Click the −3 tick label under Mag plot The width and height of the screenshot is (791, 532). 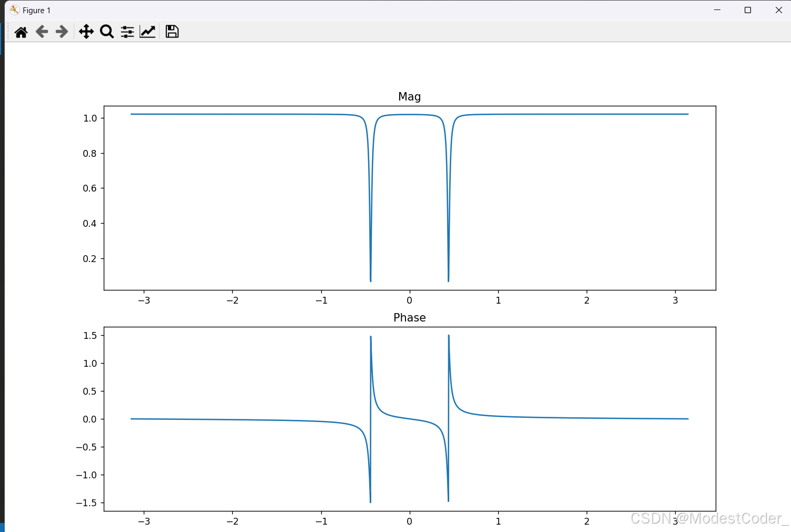pos(144,300)
